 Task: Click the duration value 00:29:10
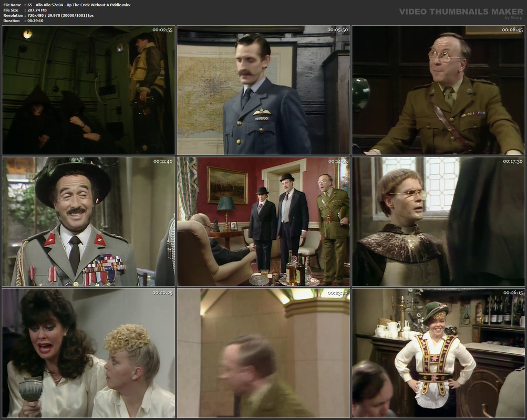pos(35,21)
